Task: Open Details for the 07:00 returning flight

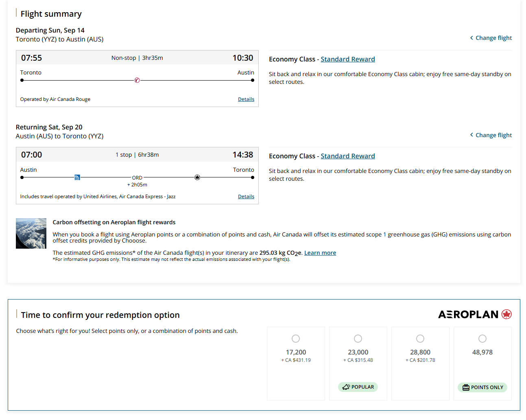Action: (x=246, y=197)
